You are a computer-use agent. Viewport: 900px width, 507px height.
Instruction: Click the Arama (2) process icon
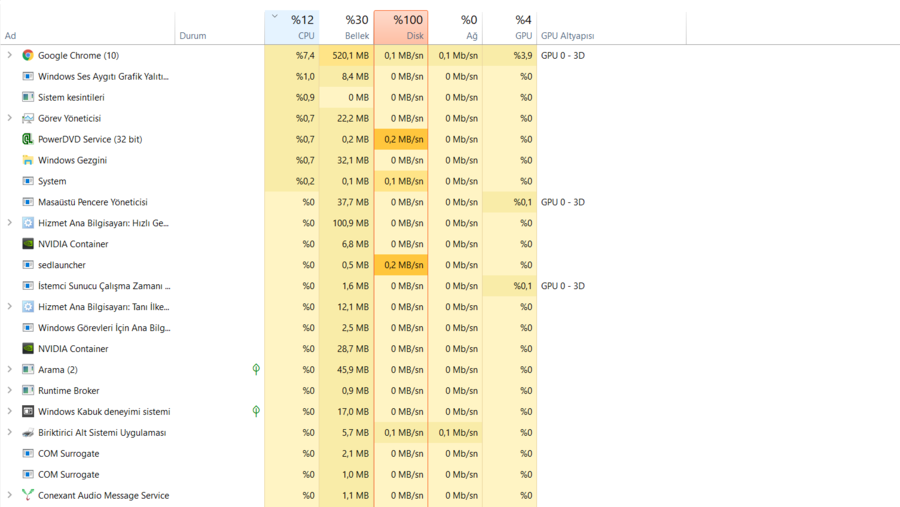(x=28, y=370)
